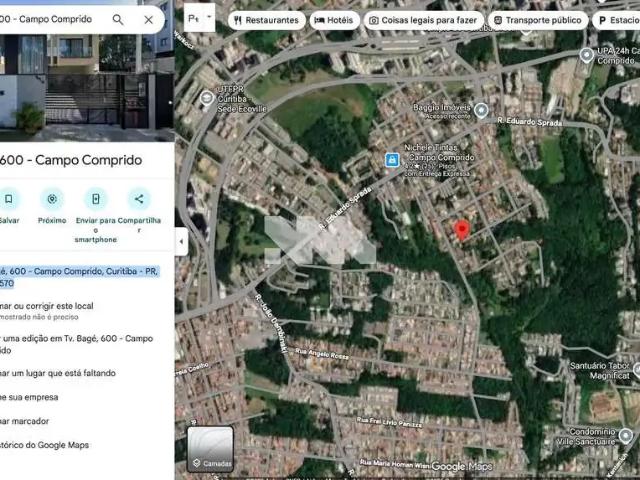
Task: Click the Próximo nearby icon
Action: [52, 199]
